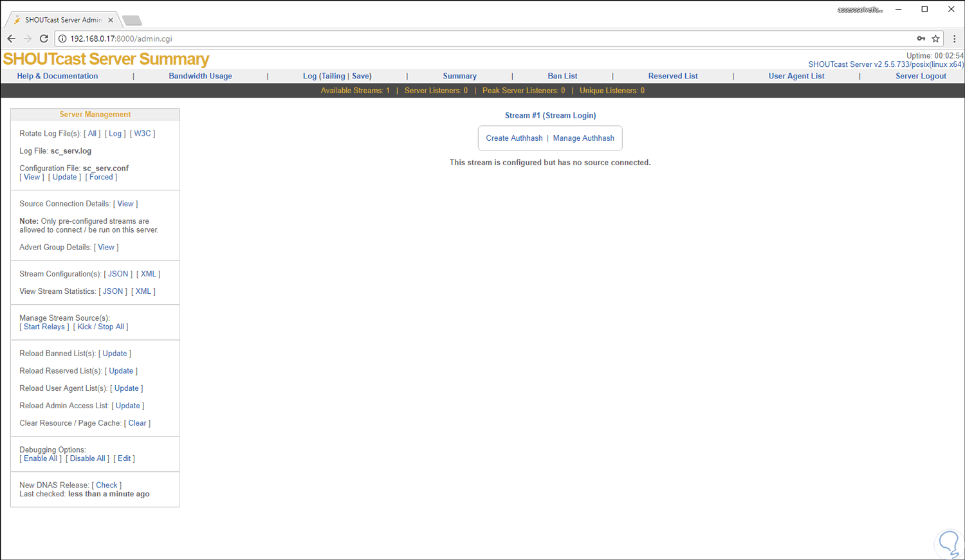Click the Server Management panel header
The height and width of the screenshot is (560, 965).
95,114
